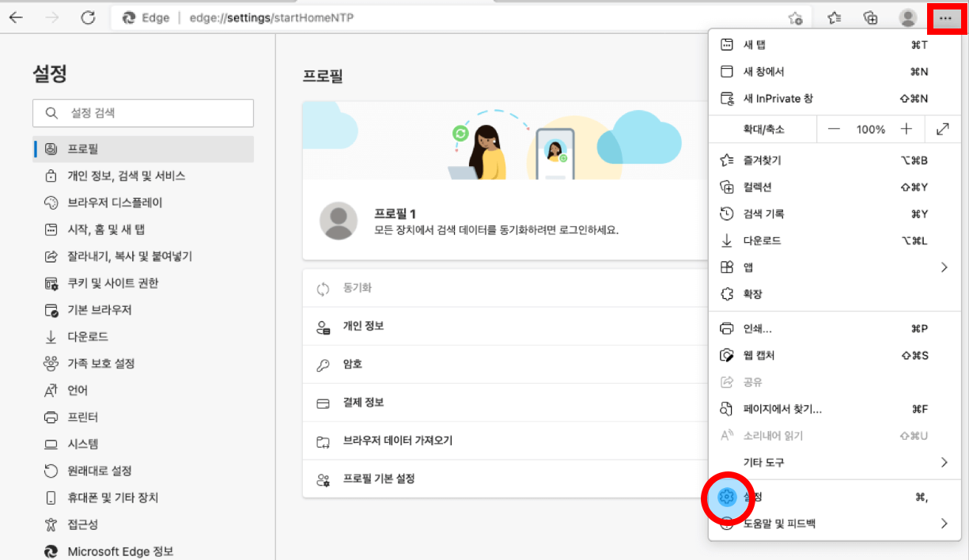The width and height of the screenshot is (969, 560).
Task: Reload the page with the refresh icon
Action: [89, 17]
